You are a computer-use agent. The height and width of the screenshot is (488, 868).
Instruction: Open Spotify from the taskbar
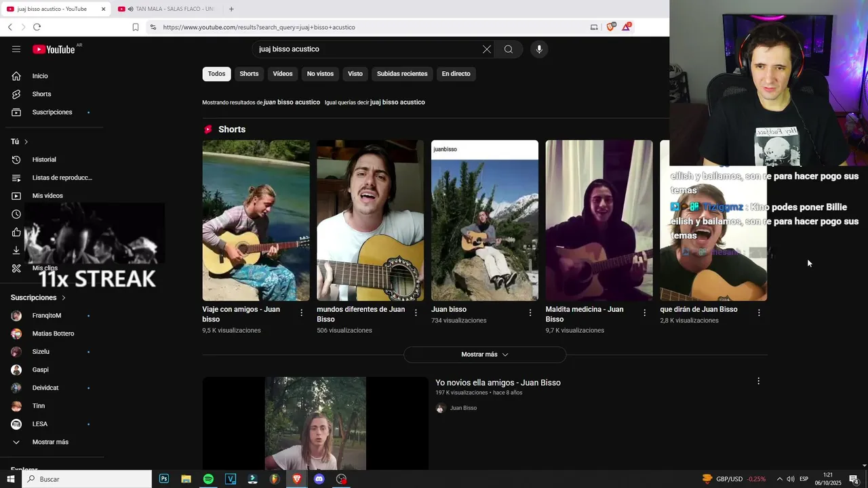click(208, 479)
